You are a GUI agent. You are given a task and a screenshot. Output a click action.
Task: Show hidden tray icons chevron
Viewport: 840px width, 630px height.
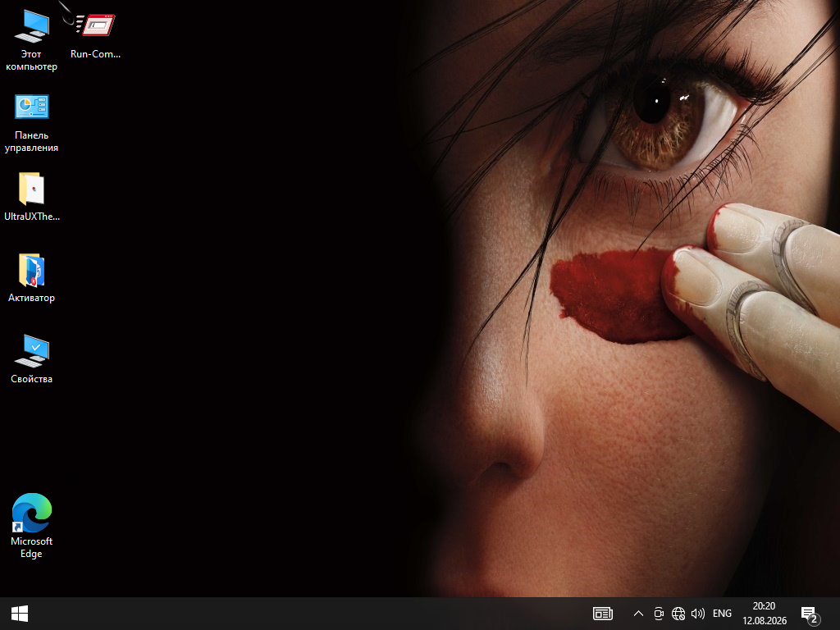638,614
